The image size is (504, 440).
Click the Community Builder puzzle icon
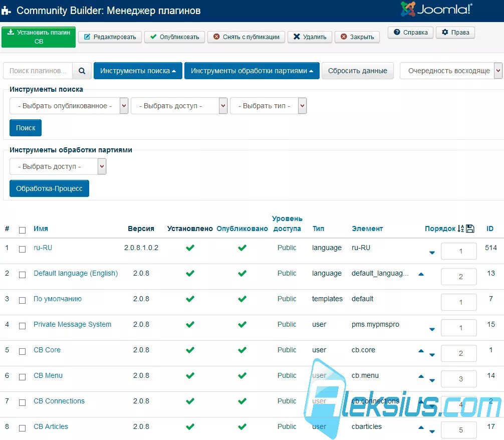pos(6,11)
